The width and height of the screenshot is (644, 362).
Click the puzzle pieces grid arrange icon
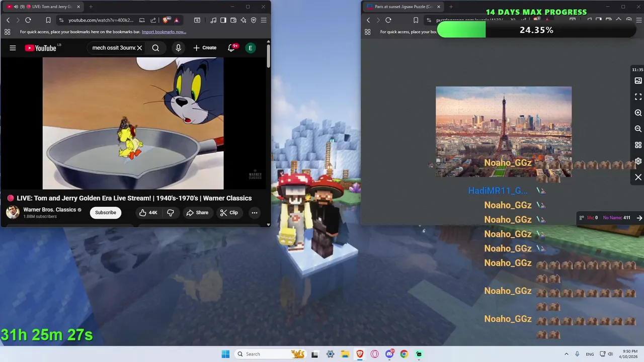coord(638,145)
